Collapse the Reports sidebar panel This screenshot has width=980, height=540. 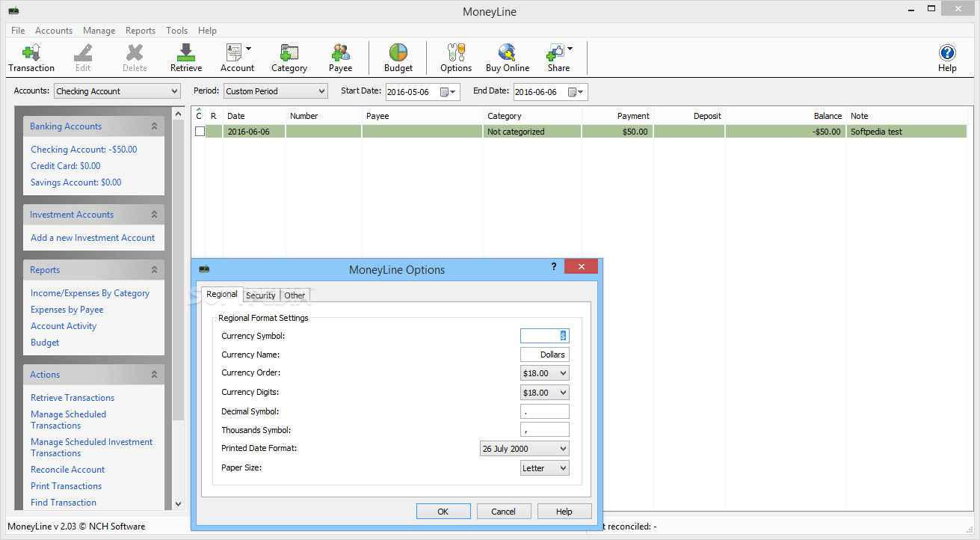point(154,270)
